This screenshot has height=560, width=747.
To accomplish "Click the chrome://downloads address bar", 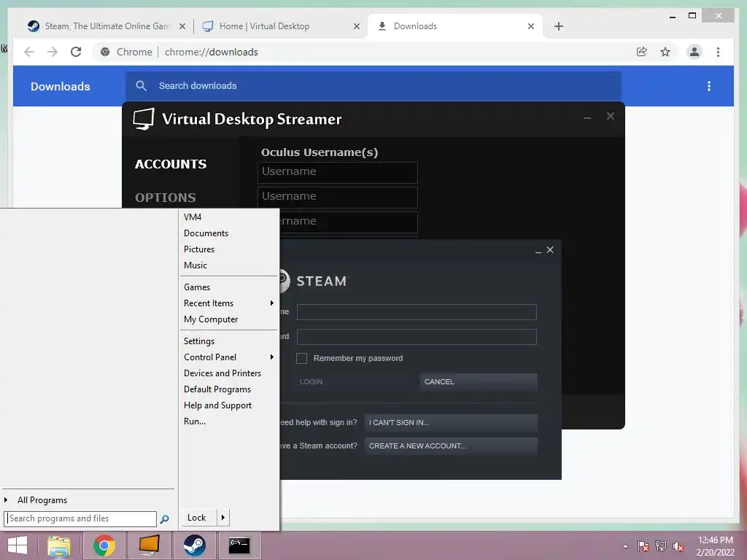I will (x=211, y=52).
